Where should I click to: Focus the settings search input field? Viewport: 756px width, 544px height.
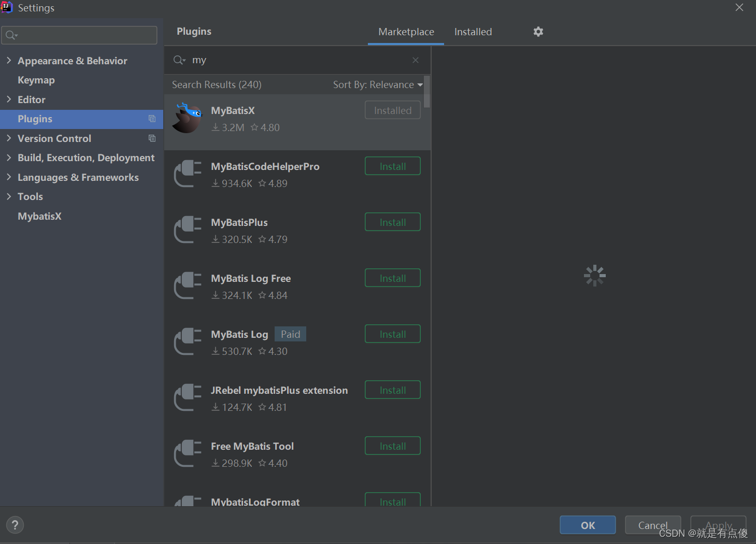79,35
